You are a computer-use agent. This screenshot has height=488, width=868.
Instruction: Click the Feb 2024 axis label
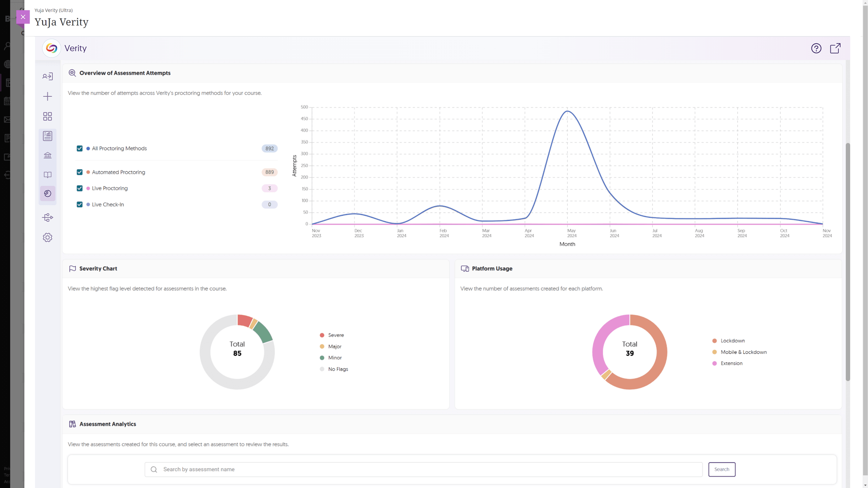(444, 233)
